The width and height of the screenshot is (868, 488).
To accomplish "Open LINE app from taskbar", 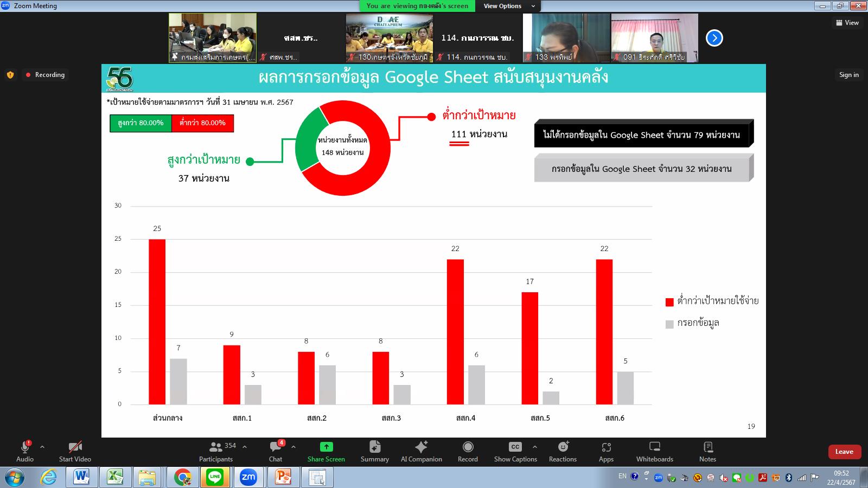I will [x=215, y=477].
